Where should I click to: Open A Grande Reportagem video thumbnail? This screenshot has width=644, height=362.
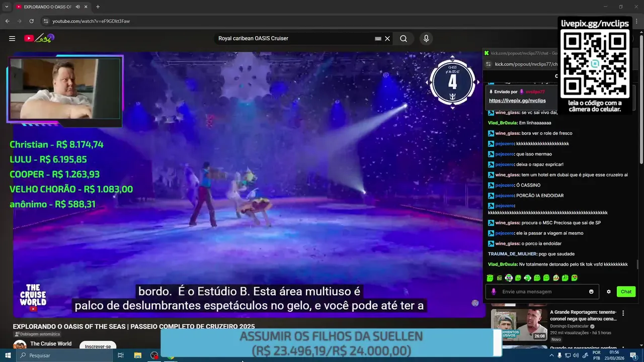point(519,324)
